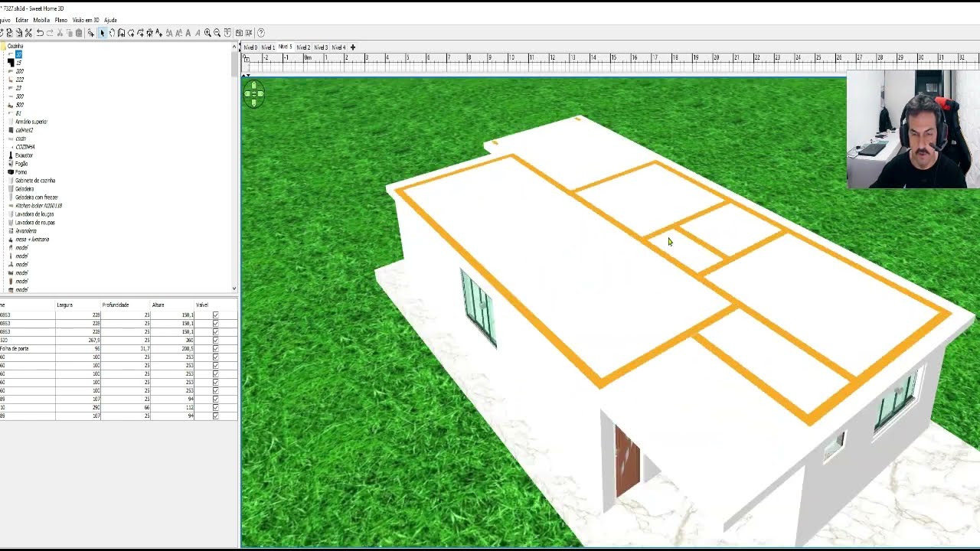Activate the Pan hand tool
This screenshot has width=980, height=551.
(x=112, y=33)
